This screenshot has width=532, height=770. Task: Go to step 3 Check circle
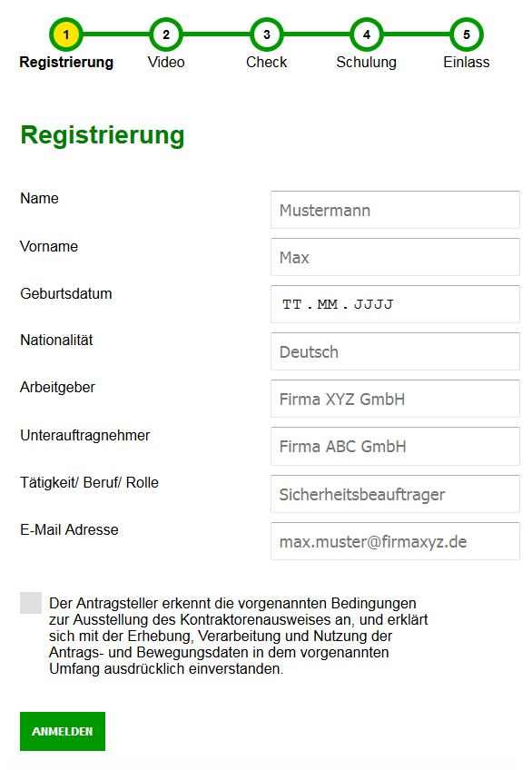267,35
